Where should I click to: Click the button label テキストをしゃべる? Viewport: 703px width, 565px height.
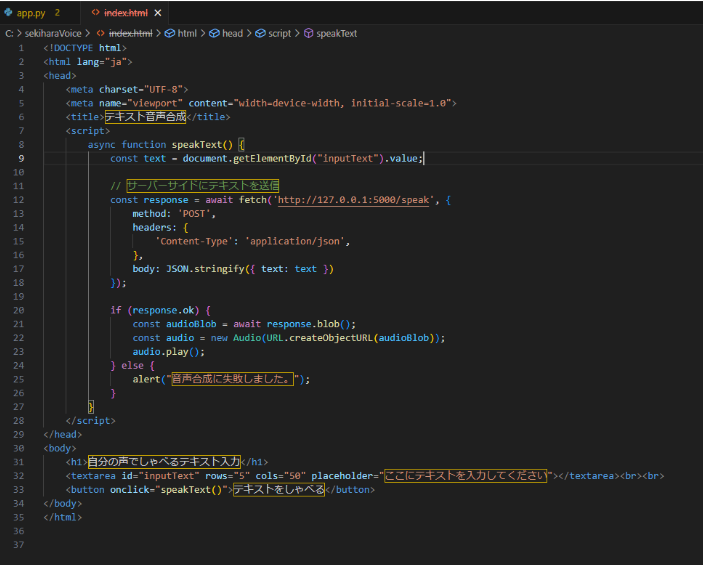pyautogui.click(x=279, y=490)
